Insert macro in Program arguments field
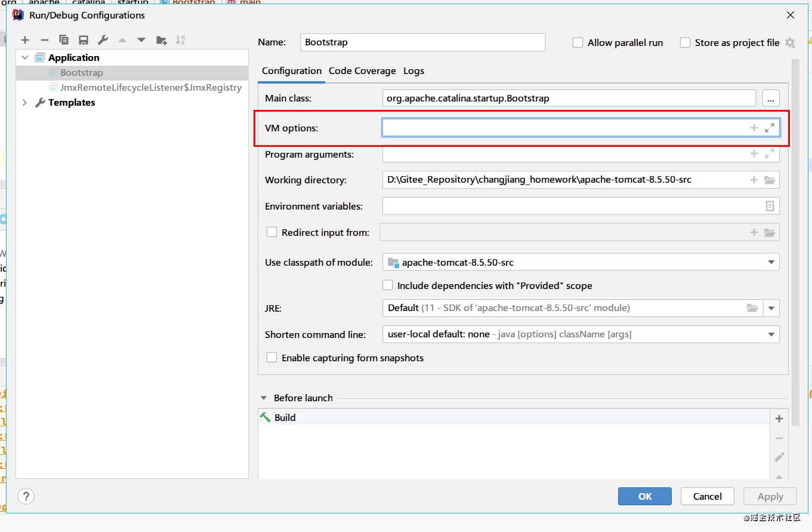This screenshot has width=812, height=532. [754, 154]
